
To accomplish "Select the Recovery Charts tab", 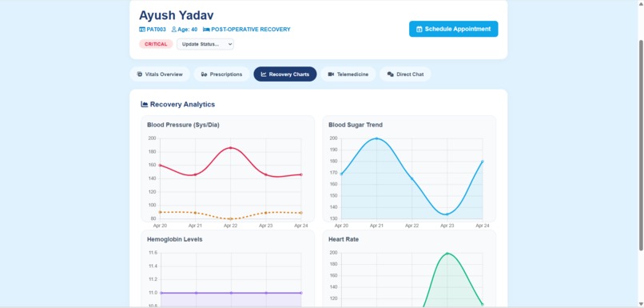I will point(285,74).
